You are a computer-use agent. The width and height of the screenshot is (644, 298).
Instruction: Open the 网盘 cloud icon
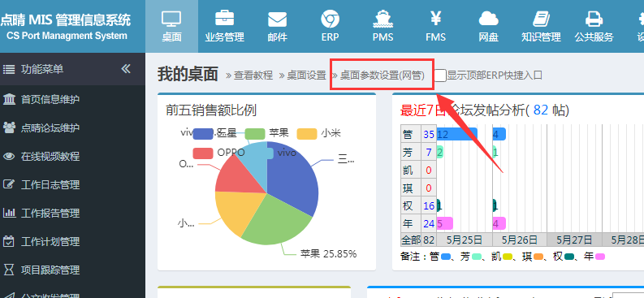488,19
